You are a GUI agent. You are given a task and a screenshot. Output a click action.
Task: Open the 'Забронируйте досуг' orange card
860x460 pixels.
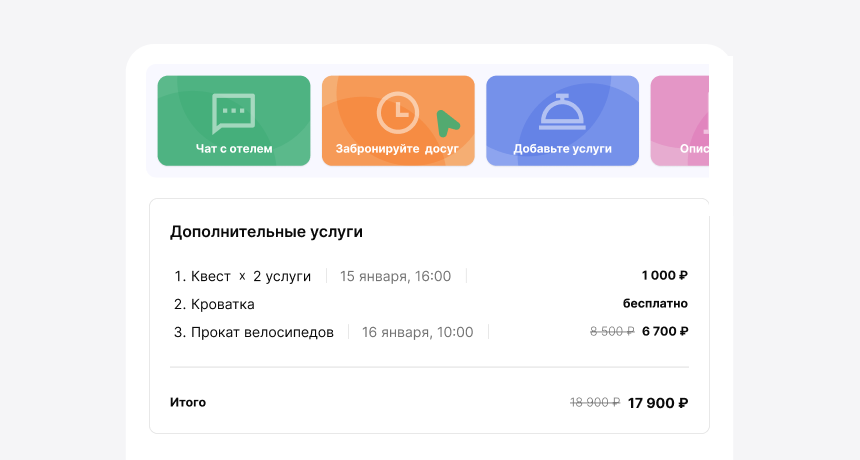pyautogui.click(x=398, y=121)
